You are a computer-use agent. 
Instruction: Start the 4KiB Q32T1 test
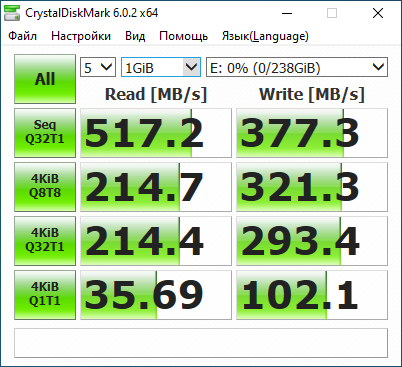click(x=45, y=241)
